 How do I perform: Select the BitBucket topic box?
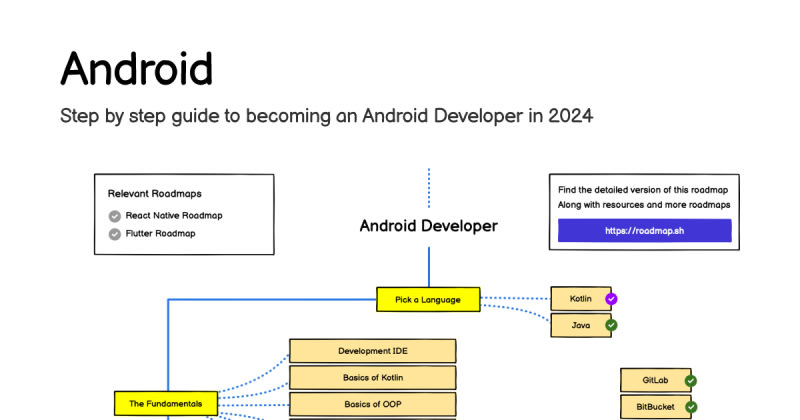[656, 407]
